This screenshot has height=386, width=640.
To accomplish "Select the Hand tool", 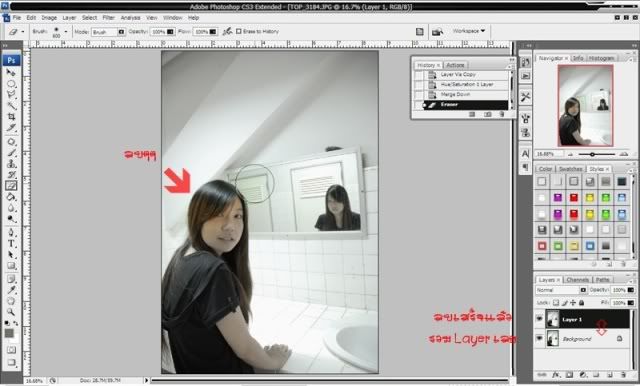I will tap(11, 301).
